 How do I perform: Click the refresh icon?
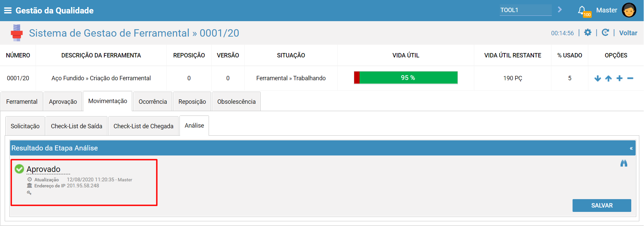tap(605, 32)
